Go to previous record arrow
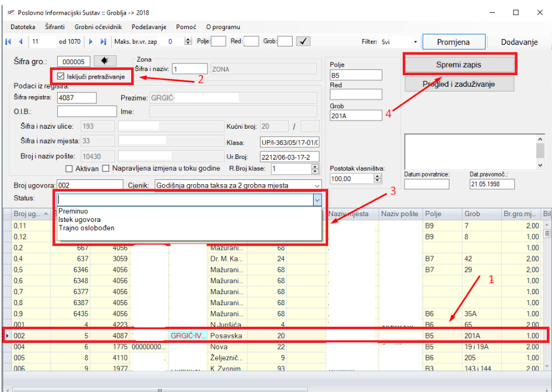The width and height of the screenshot is (552, 392). (x=20, y=42)
